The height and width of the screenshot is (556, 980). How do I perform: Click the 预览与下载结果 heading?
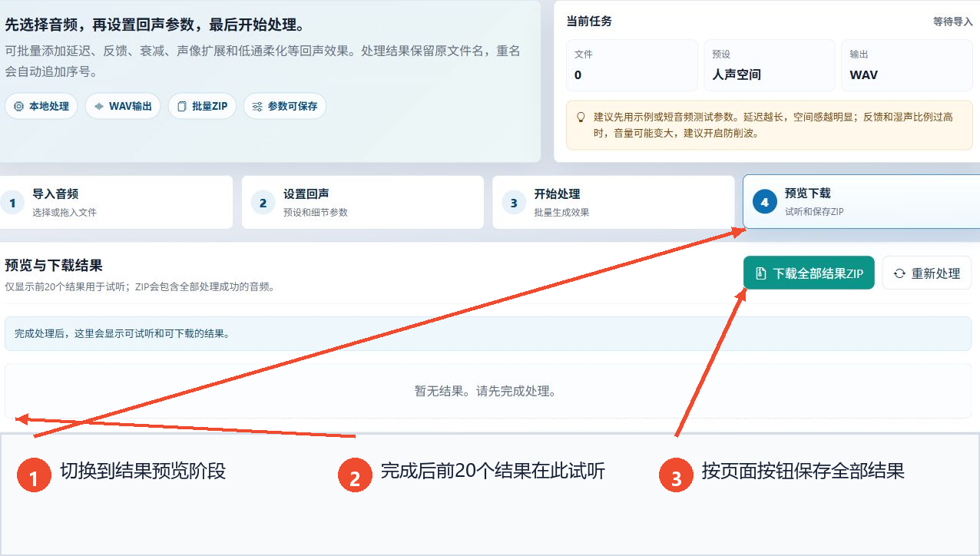click(54, 265)
